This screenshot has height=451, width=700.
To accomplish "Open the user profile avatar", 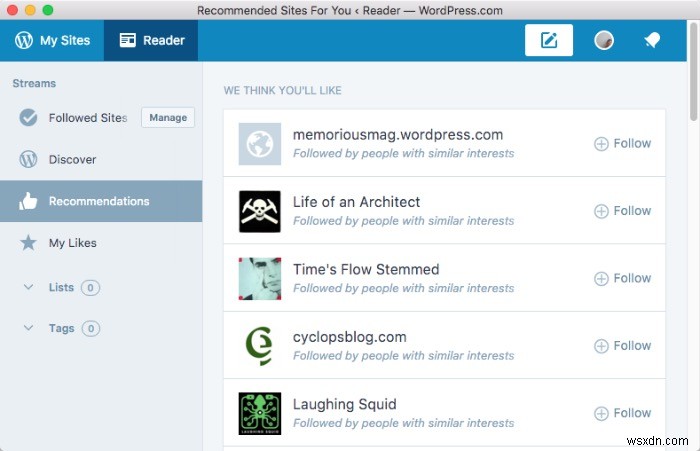I will (604, 40).
